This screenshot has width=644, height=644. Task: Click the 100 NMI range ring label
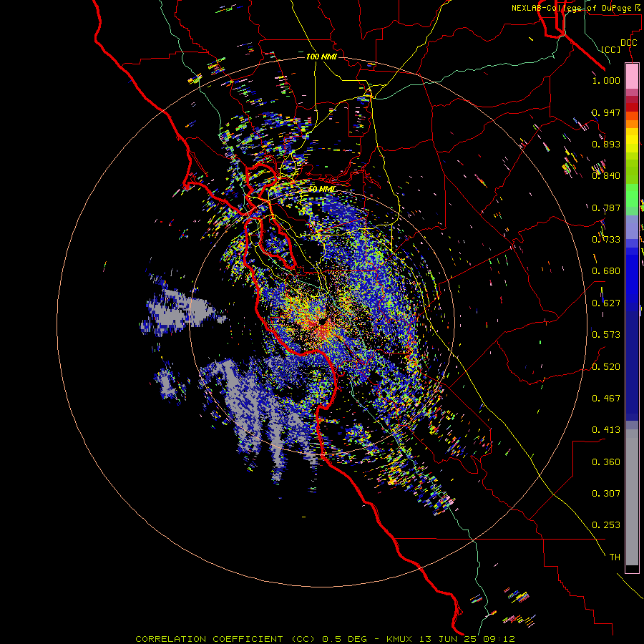coord(321,57)
